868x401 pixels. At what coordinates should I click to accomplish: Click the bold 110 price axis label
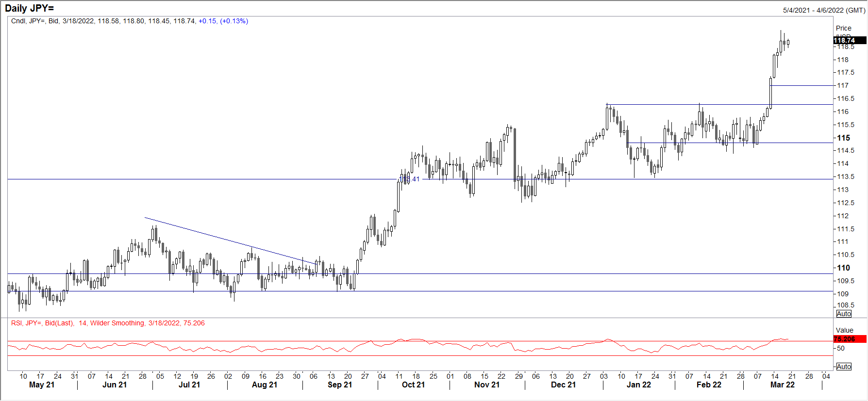click(844, 268)
